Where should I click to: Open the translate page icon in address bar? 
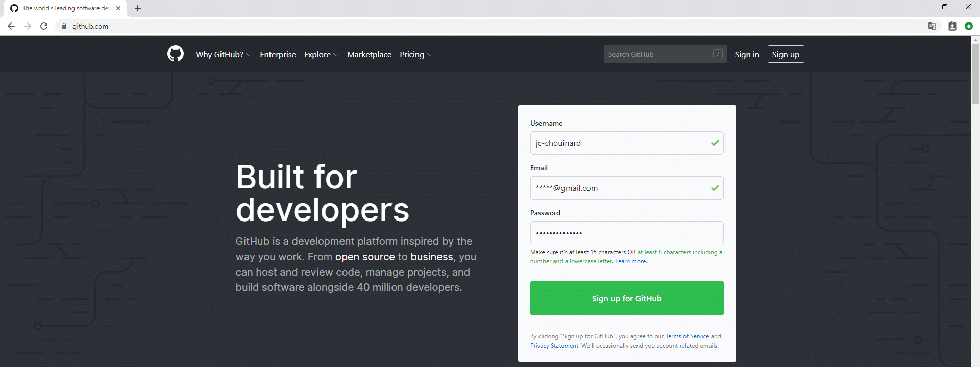point(932,26)
